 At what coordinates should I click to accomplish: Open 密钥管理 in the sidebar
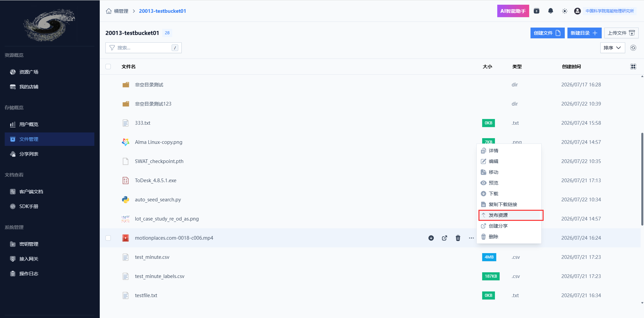(49, 244)
